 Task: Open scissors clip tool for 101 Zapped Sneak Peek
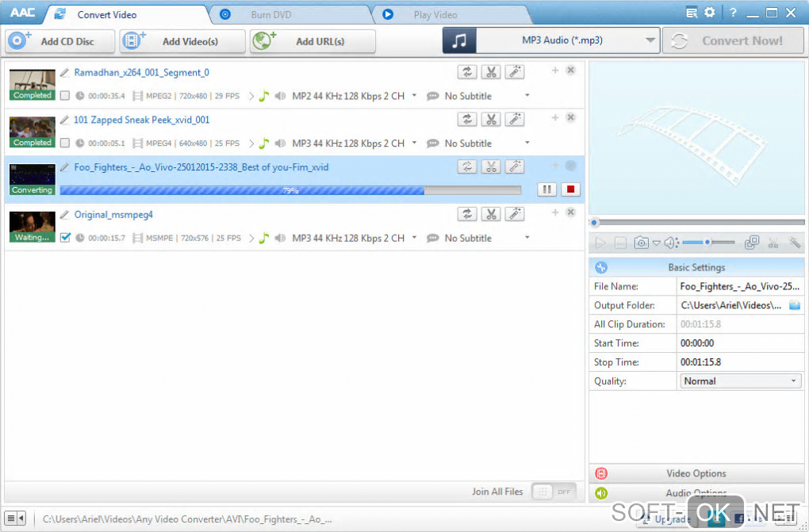point(491,120)
